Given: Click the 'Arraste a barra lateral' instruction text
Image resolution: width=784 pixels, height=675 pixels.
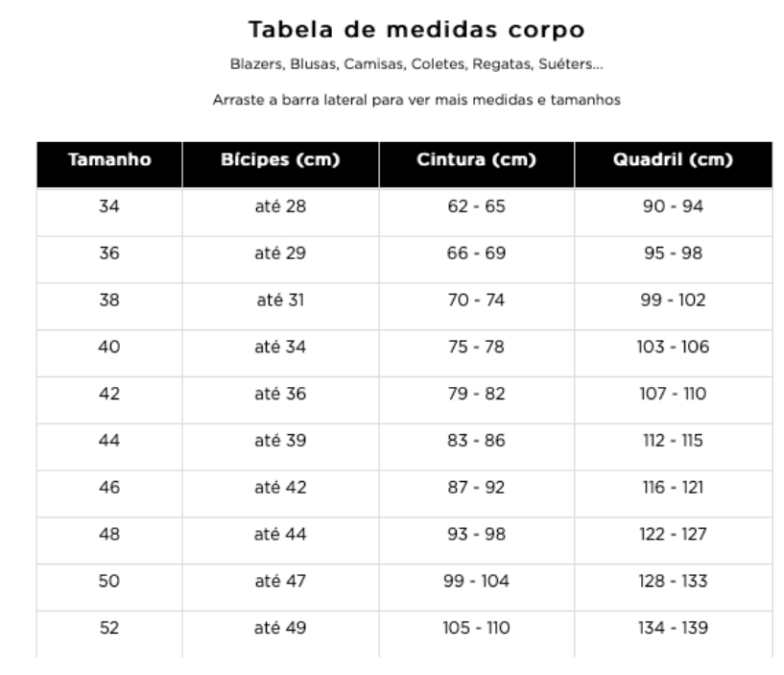Looking at the screenshot, I should point(416,100).
